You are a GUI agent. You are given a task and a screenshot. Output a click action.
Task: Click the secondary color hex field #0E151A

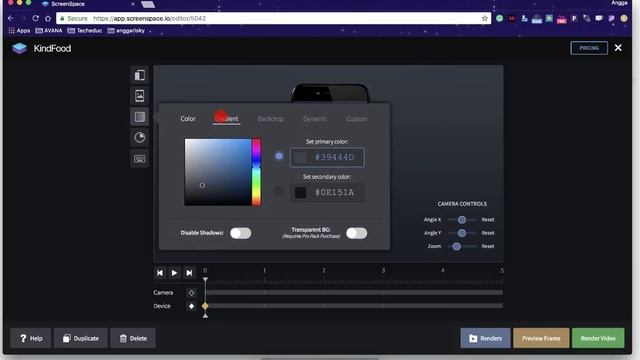[x=327, y=192]
